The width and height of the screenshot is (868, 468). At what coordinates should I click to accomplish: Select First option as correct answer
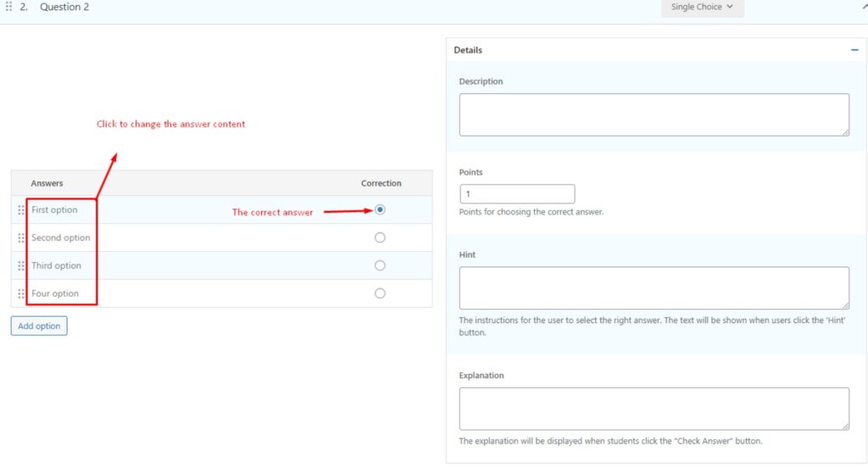coord(380,209)
